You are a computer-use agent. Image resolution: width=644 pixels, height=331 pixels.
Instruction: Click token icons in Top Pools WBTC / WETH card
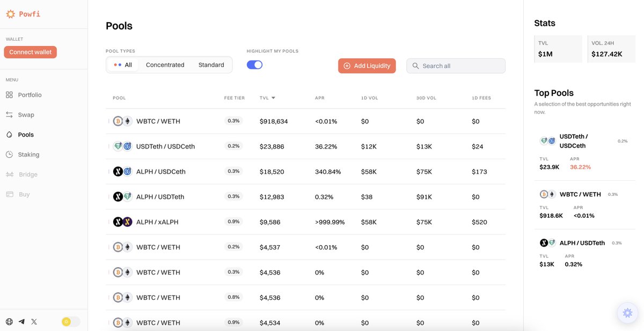(547, 194)
